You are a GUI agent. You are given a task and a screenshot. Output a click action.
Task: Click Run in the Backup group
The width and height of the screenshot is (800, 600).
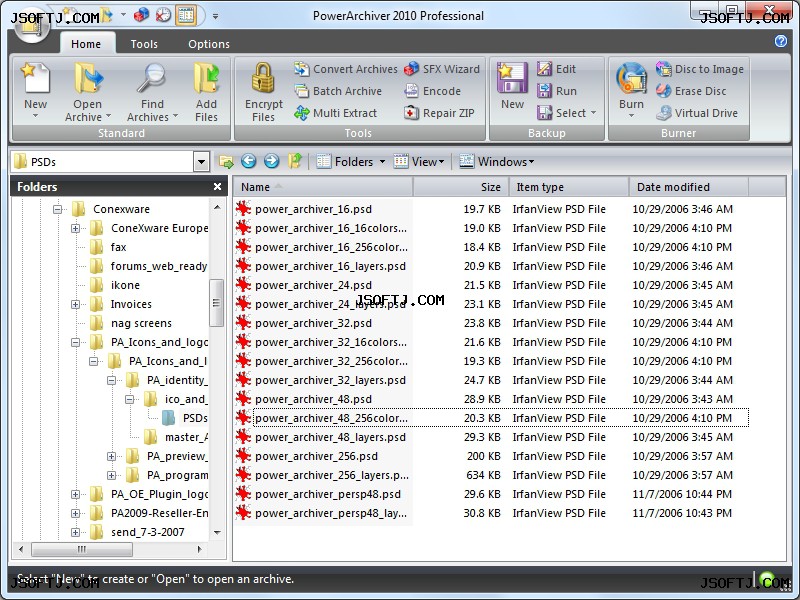[x=557, y=91]
